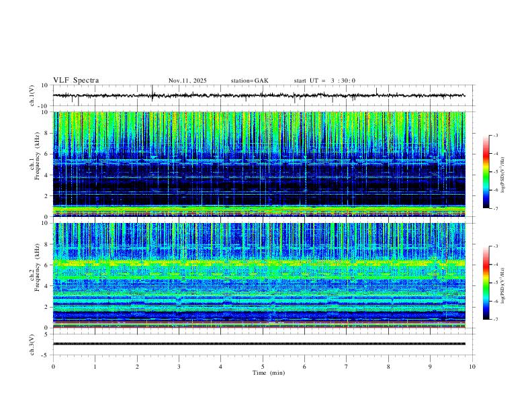Click the ch.2 "Frequency (kHz)" axis label

coord(38,267)
